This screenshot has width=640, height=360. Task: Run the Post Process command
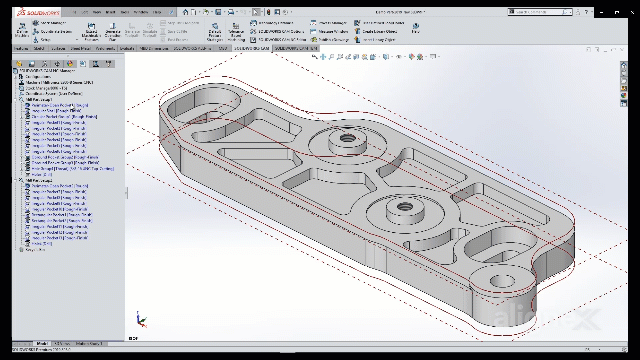click(x=174, y=40)
